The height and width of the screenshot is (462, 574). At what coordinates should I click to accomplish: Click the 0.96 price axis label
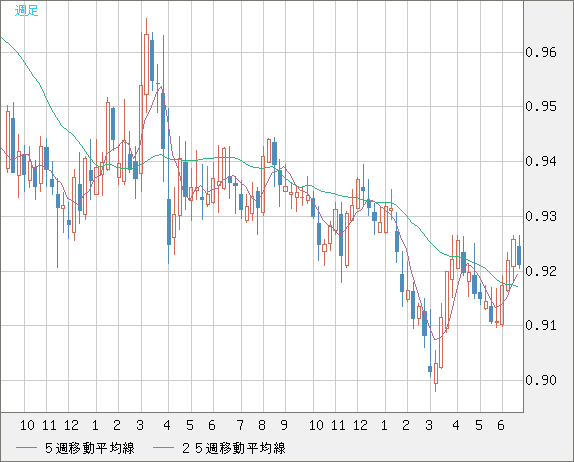click(541, 52)
